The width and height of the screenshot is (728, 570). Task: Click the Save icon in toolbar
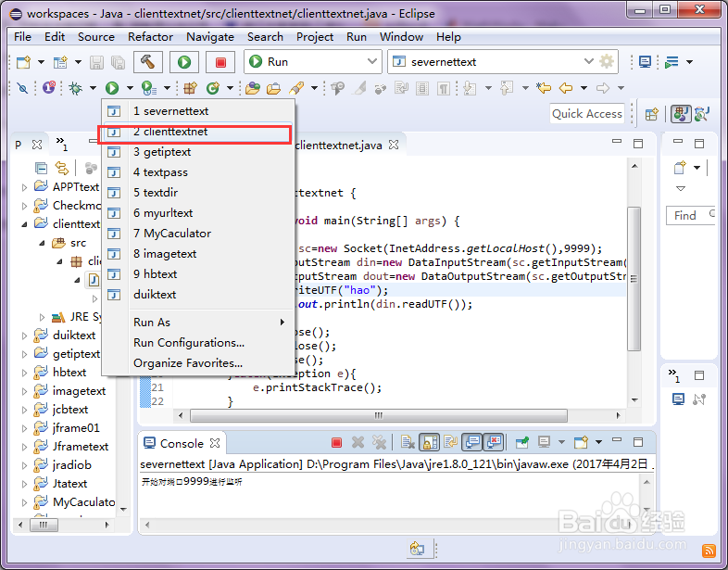[96, 62]
